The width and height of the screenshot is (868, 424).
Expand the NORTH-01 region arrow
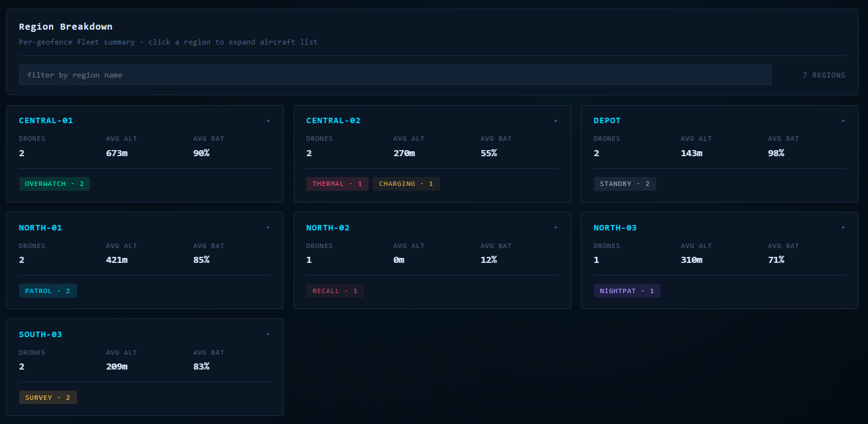(x=268, y=227)
